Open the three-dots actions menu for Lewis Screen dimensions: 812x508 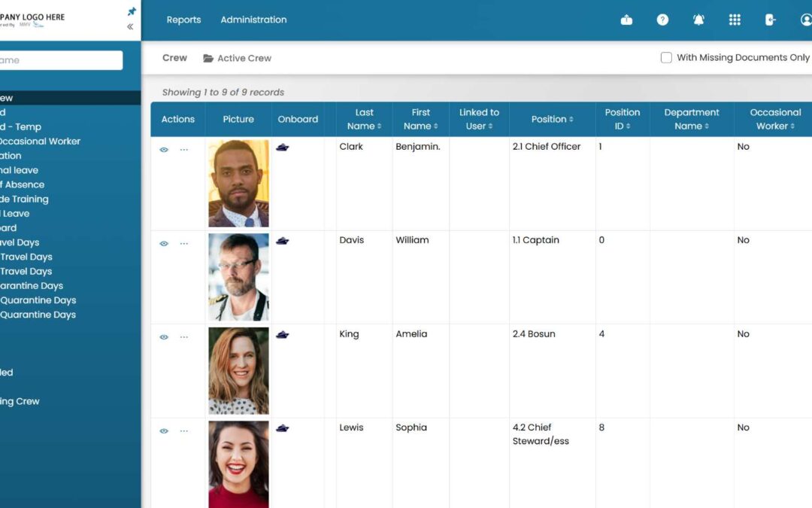click(x=184, y=430)
